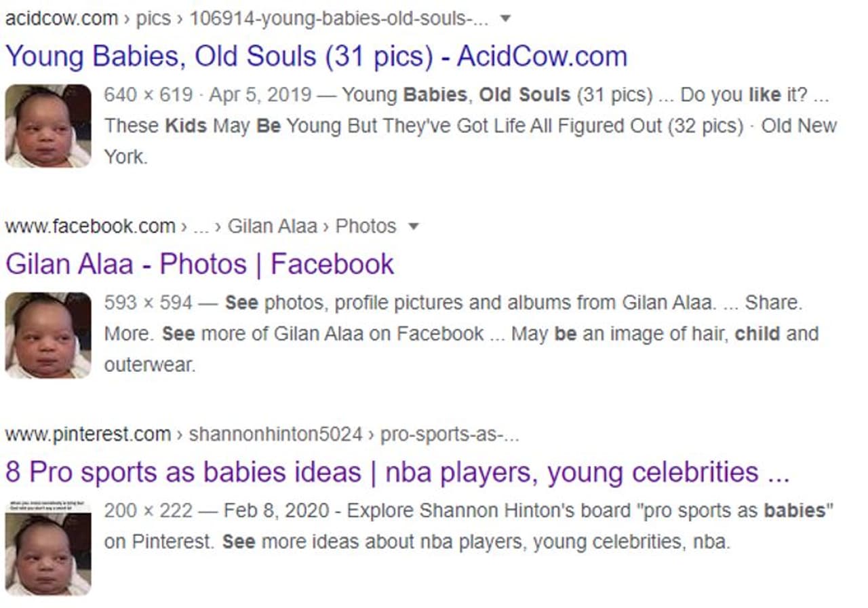Open the "Young Babies, Old Souls" AcidCow result
Viewport: 868px width, 608px height.
[x=316, y=56]
